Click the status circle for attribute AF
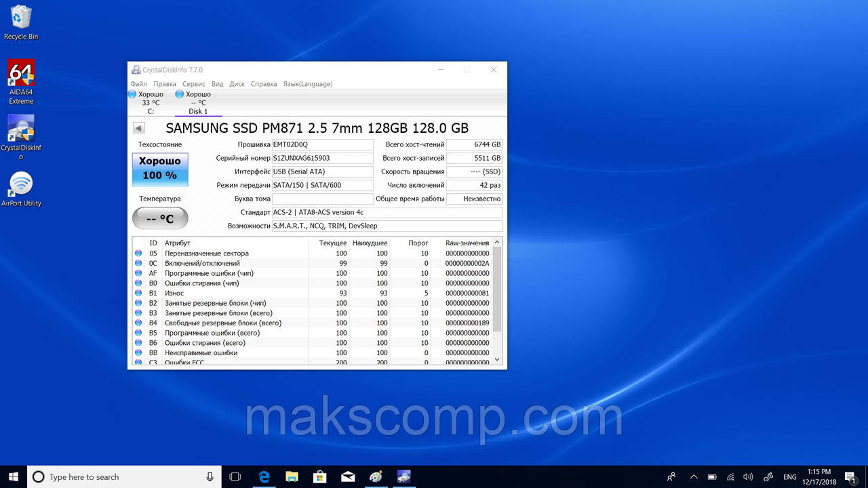Screen dimensions: 868x488 coord(139,273)
